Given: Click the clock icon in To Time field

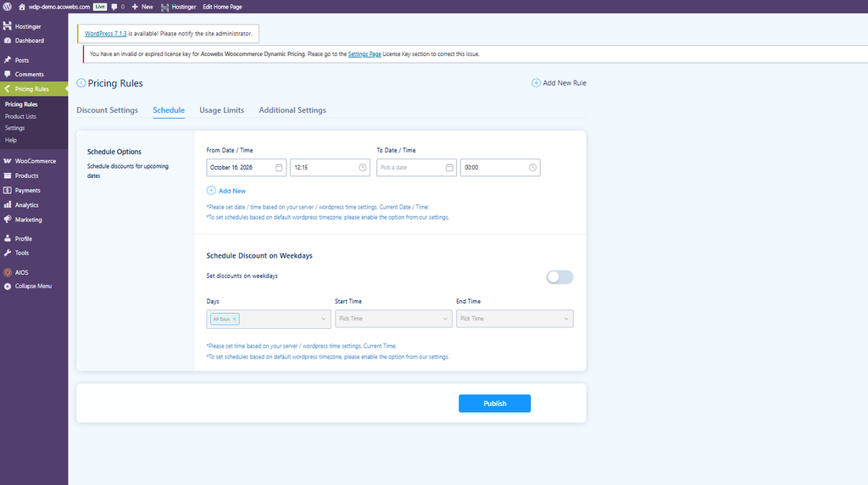Looking at the screenshot, I should tap(532, 167).
